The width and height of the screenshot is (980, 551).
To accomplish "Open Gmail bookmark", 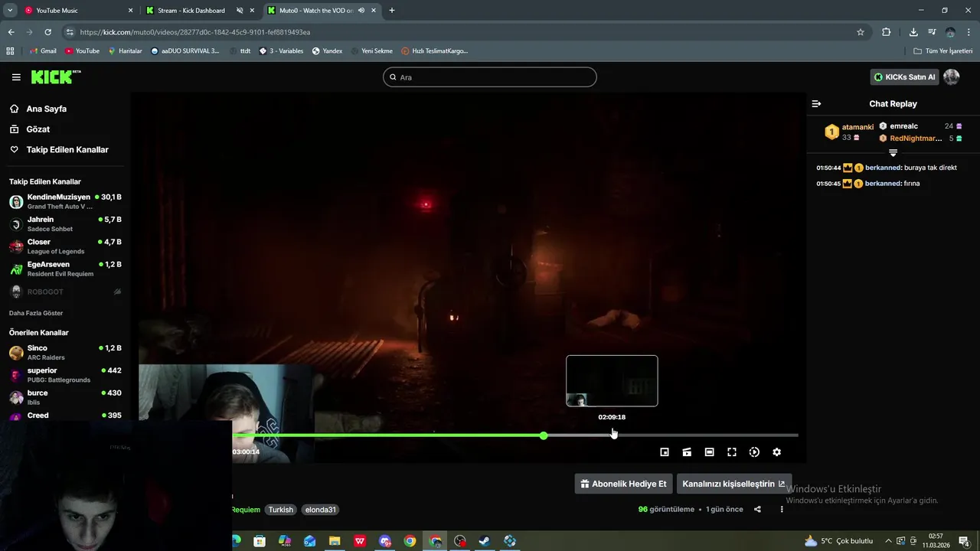I will [43, 51].
